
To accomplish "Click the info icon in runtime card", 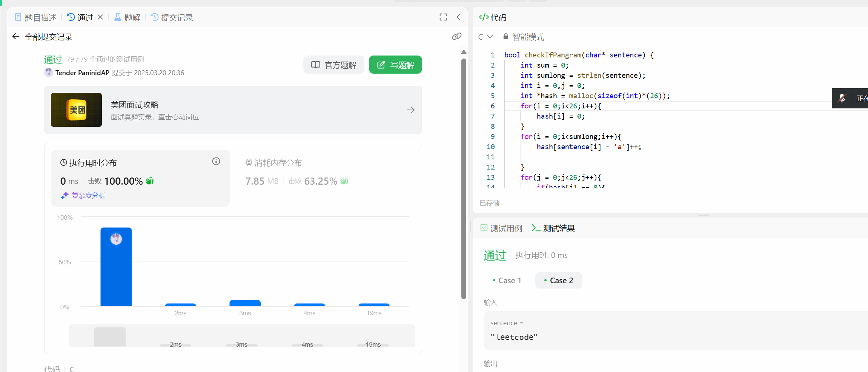I will click(216, 162).
